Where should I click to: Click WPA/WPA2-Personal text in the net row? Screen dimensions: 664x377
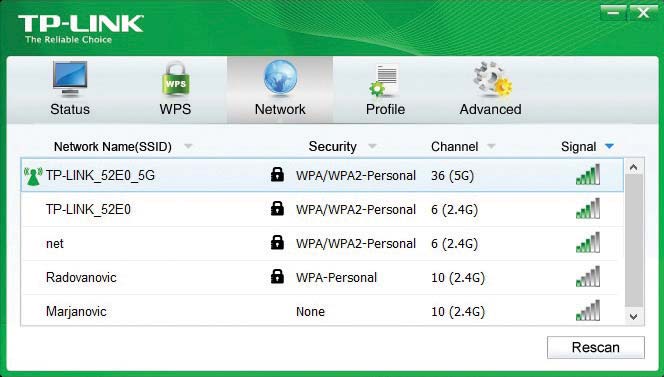[x=356, y=244]
